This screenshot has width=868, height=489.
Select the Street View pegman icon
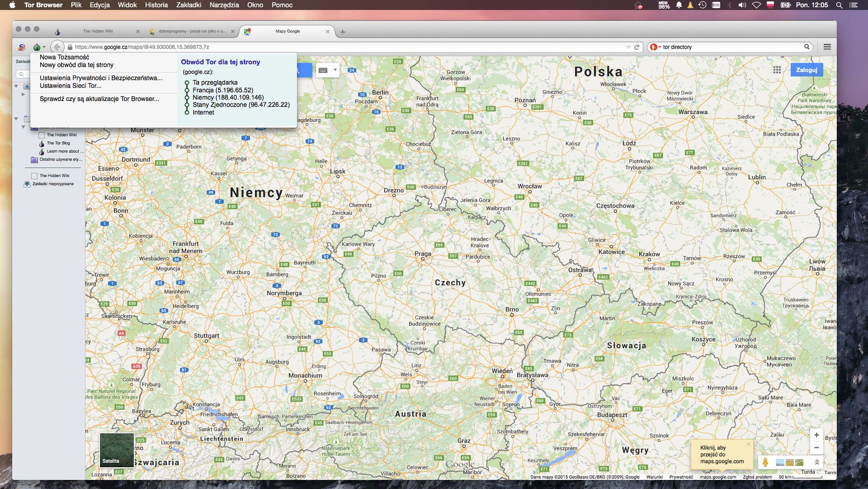pos(765,462)
